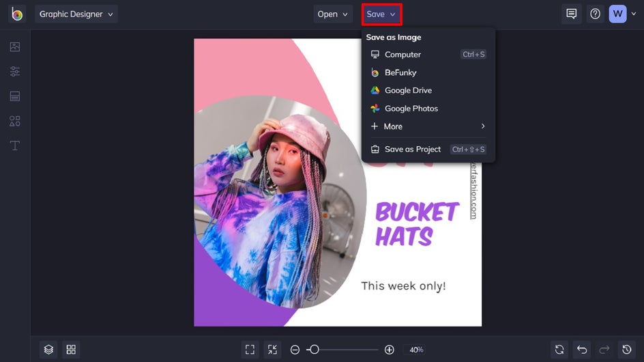
Task: Click the zoom out minus icon
Action: point(295,350)
